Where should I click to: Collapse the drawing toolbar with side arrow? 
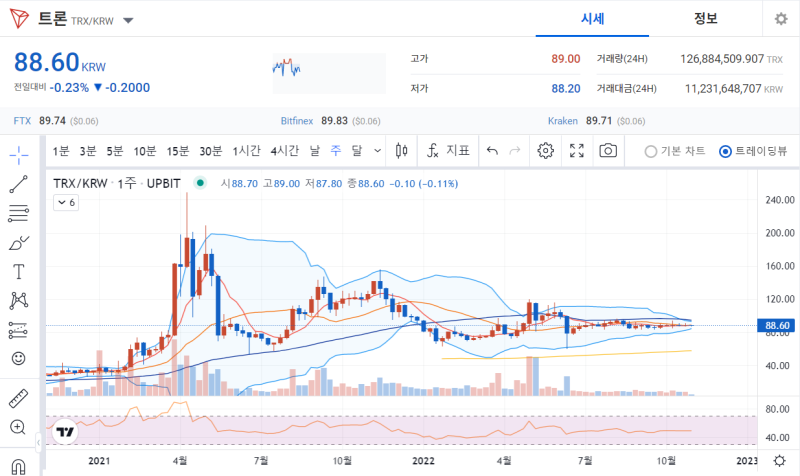coord(38,442)
